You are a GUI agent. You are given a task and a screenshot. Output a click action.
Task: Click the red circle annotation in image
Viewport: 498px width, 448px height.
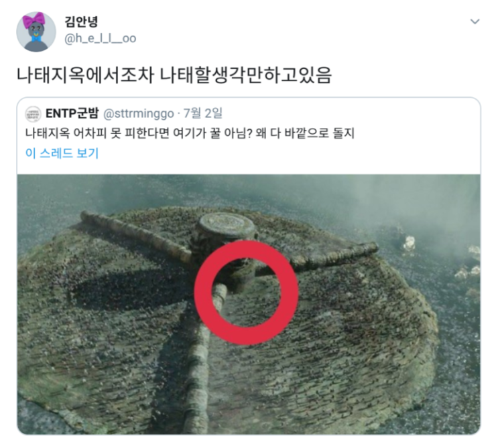click(246, 292)
